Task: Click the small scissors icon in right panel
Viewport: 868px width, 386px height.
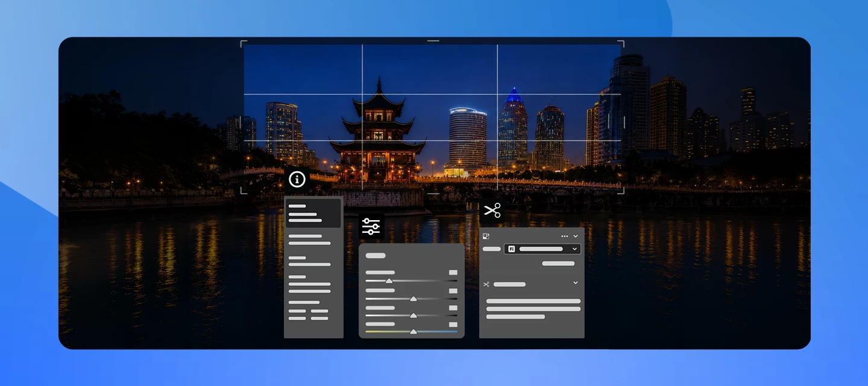Action: pyautogui.click(x=486, y=284)
